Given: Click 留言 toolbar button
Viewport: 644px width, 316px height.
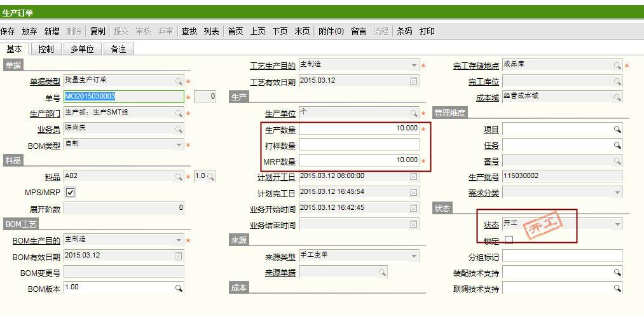Looking at the screenshot, I should pyautogui.click(x=359, y=31).
